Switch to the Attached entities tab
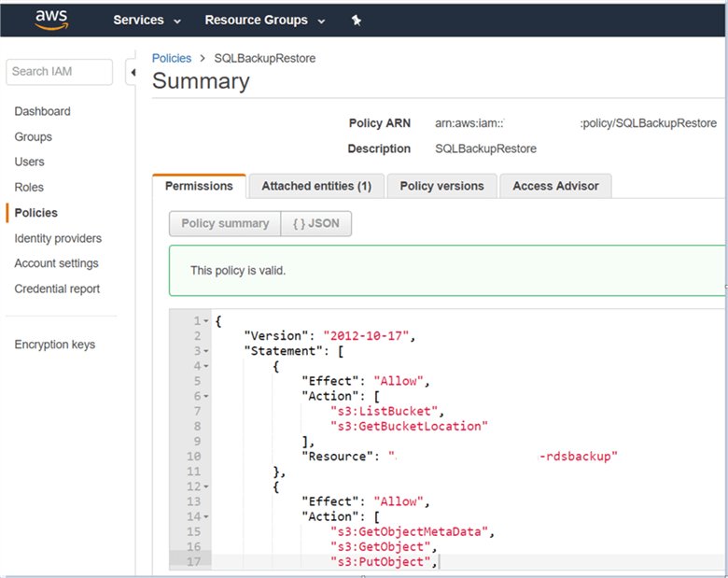The image size is (728, 578). pyautogui.click(x=315, y=186)
